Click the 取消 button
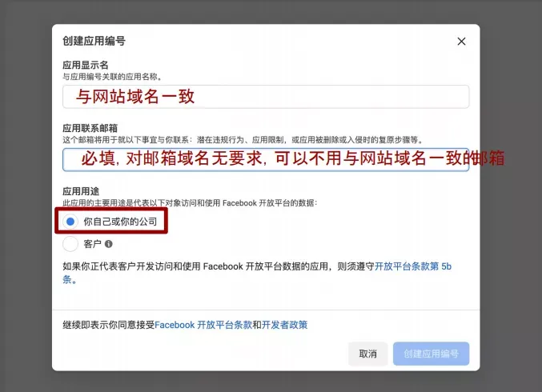The image size is (542, 392). tap(367, 354)
